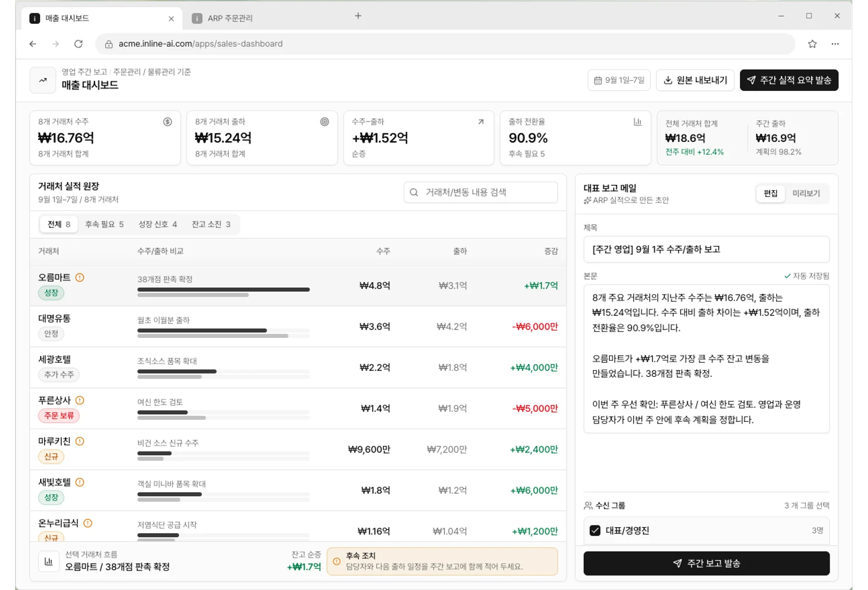Screen dimensions: 868x590
Task: Click ₩9,600만 수주 value for 마루키친
Action: [369, 449]
